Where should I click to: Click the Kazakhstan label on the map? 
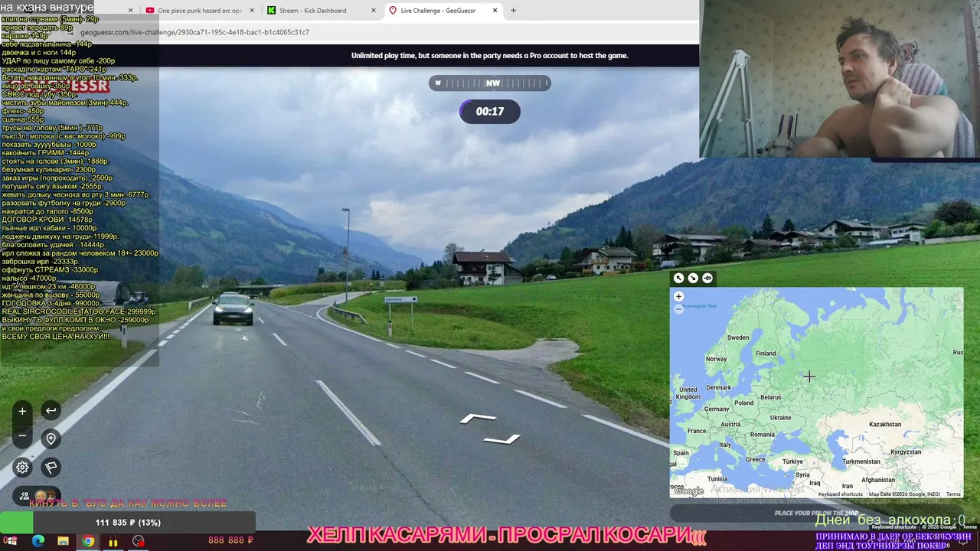click(885, 424)
